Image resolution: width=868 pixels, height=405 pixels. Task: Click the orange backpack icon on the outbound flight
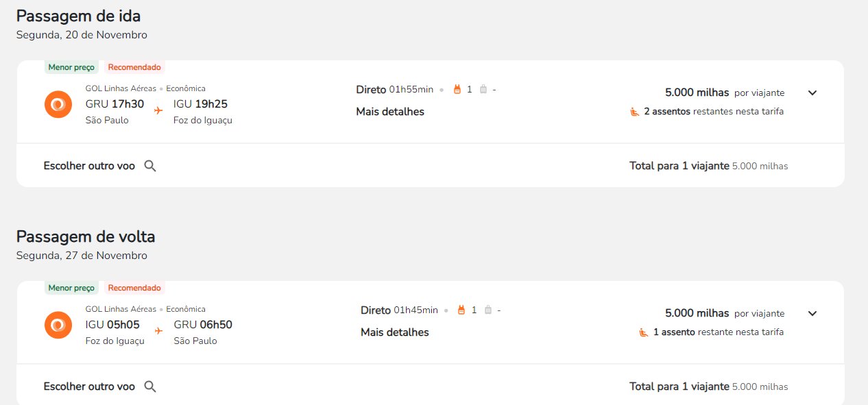(457, 89)
